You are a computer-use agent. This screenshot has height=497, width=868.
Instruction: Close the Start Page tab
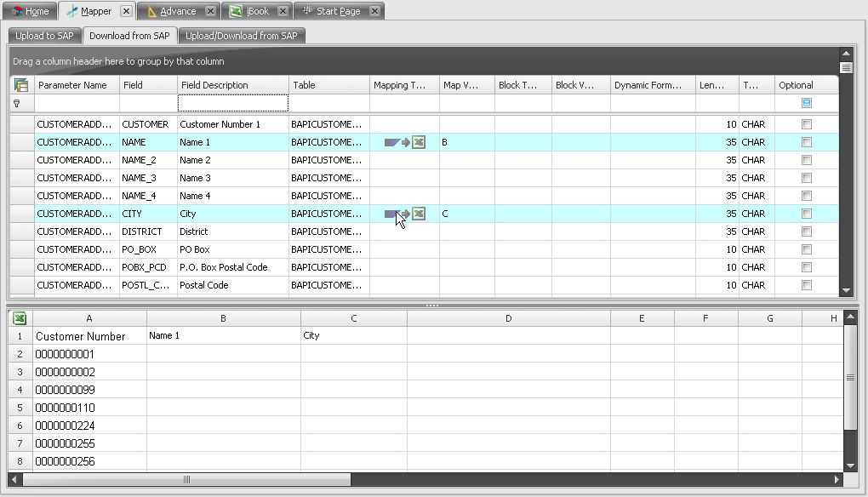[374, 11]
